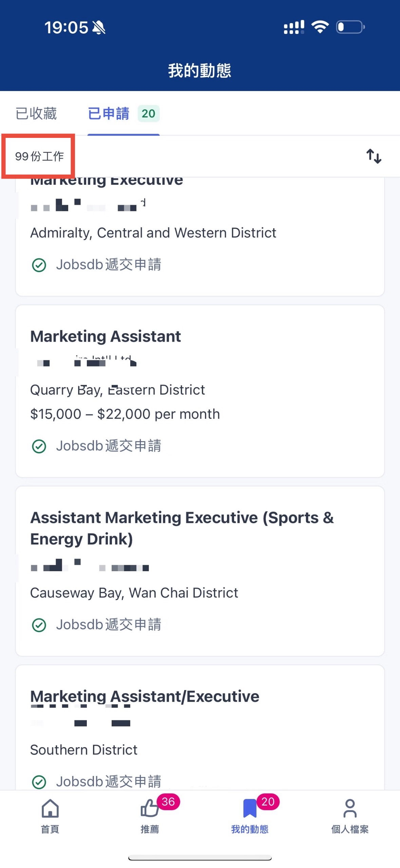Switch to the 已收藏 saved tab
Viewport: 400px width, 868px height.
[x=36, y=113]
